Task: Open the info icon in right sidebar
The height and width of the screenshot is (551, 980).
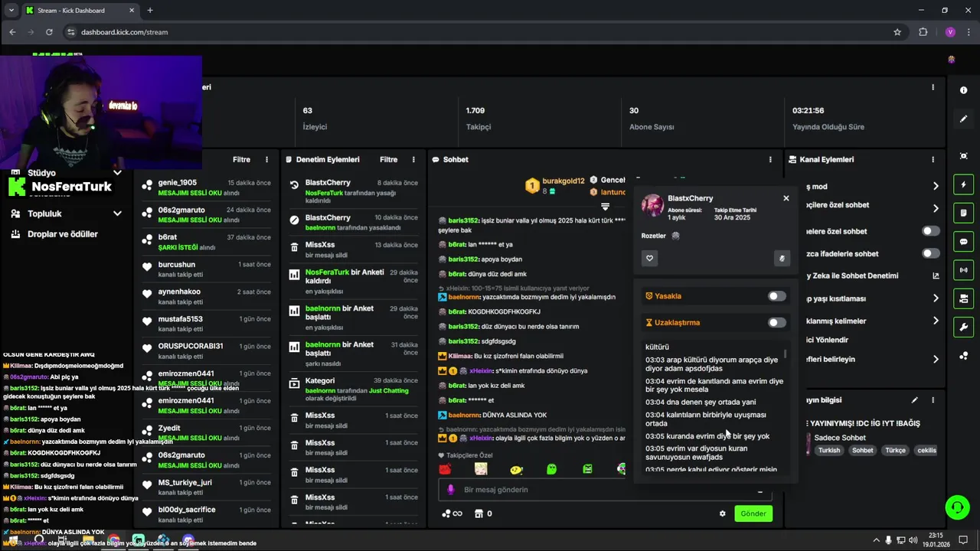Action: point(963,90)
